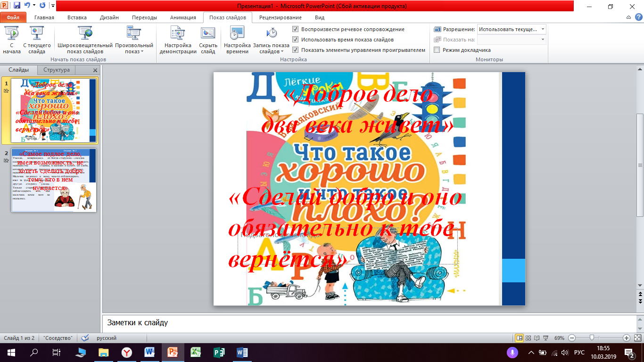The image size is (644, 362).
Task: Toggle the use slide timings checkbox
Action: point(296,40)
